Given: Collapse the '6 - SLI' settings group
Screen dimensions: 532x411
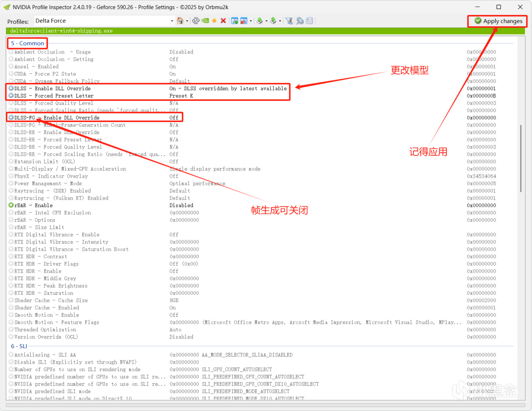Looking at the screenshot, I should (x=19, y=346).
